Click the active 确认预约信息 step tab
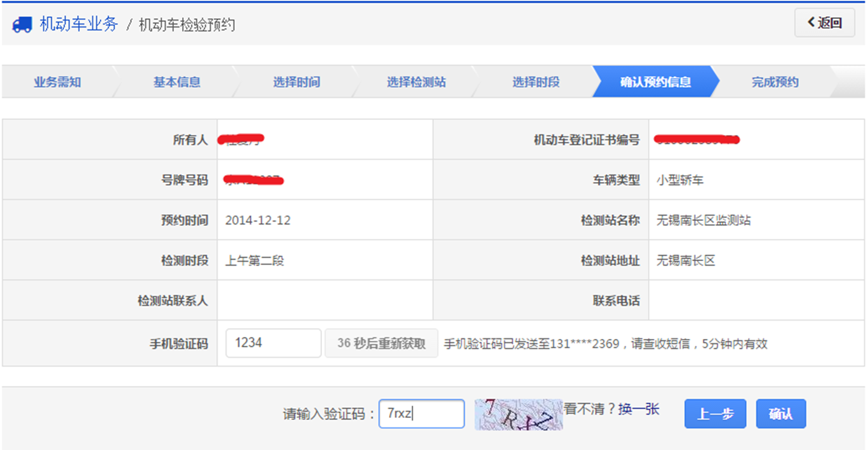The image size is (868, 450). click(655, 82)
